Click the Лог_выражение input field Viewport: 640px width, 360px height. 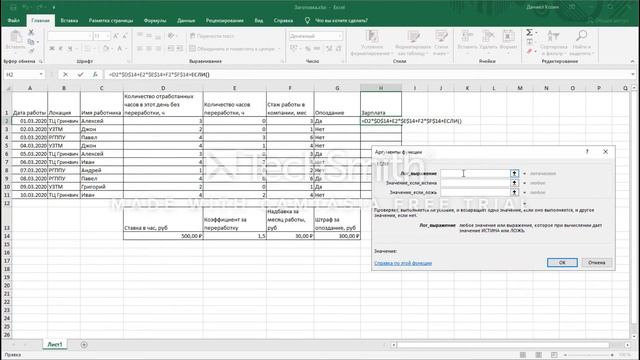click(475, 173)
